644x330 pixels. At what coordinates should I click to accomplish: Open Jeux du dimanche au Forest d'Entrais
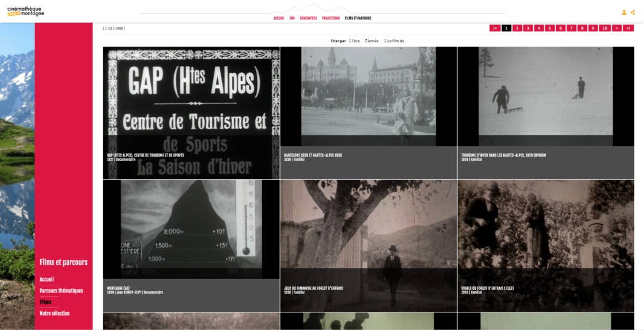(369, 246)
